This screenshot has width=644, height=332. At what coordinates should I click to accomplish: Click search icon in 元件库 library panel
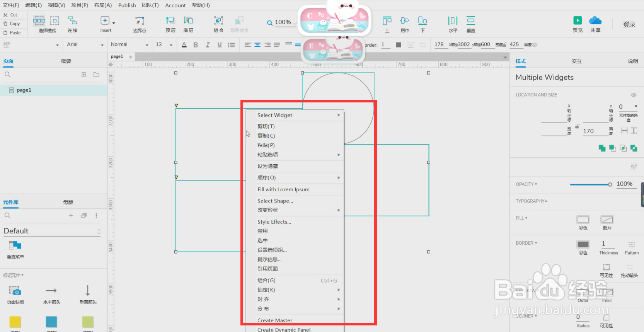tap(7, 216)
